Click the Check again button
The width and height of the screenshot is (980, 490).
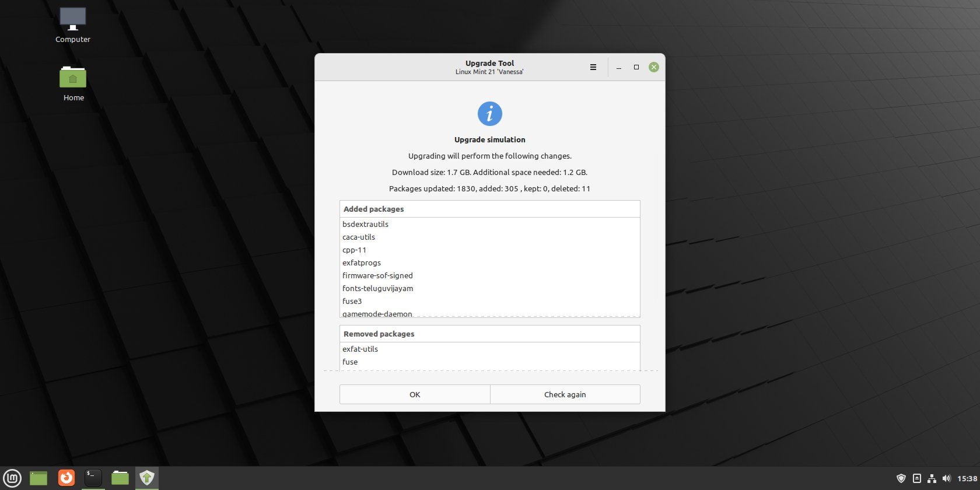[x=565, y=394]
